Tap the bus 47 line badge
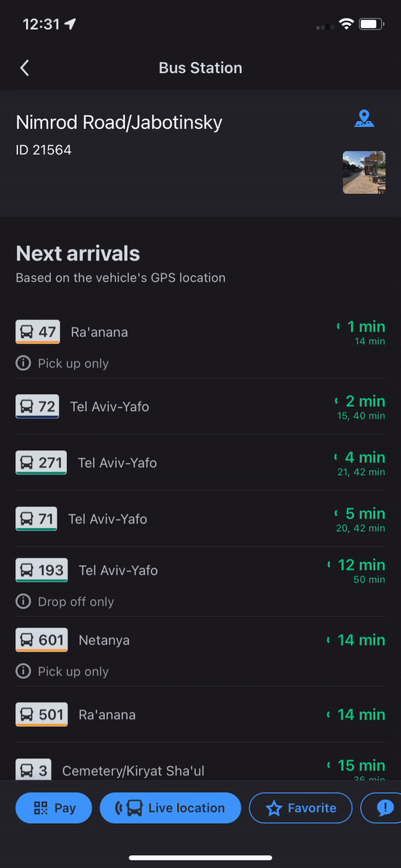Image resolution: width=401 pixels, height=868 pixels. click(x=38, y=331)
